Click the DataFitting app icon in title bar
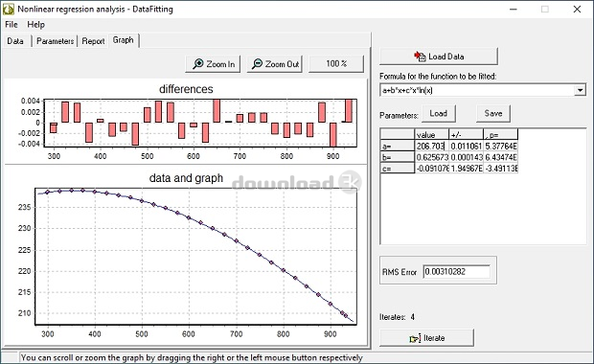This screenshot has height=364, width=594. 9,9
